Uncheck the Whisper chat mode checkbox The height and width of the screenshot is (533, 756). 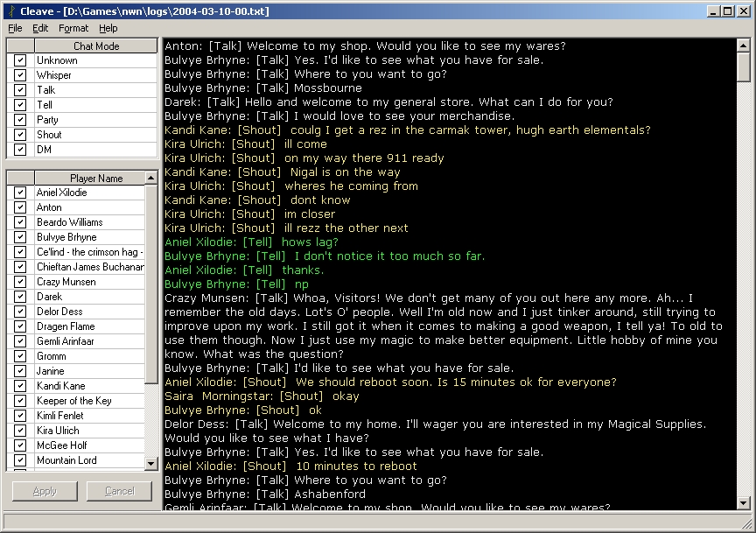tap(20, 75)
